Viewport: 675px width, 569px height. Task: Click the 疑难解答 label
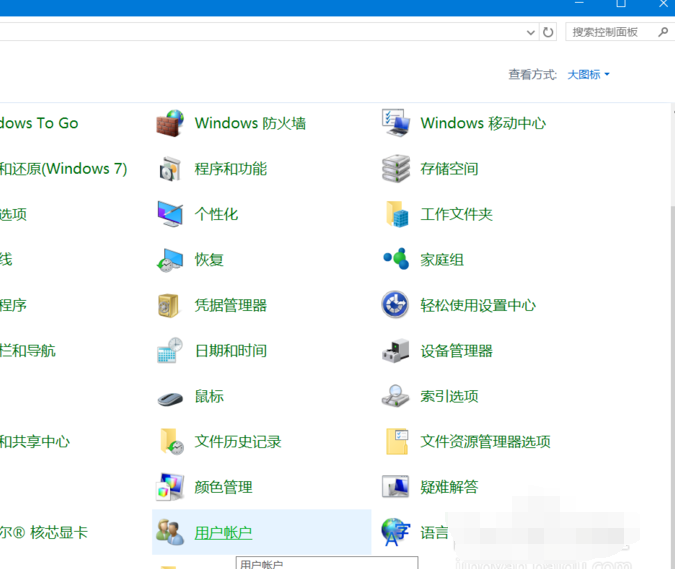[449, 487]
